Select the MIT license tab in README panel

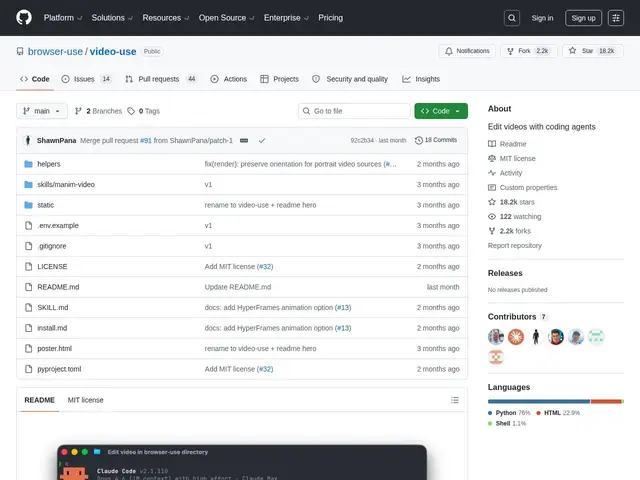(85, 400)
